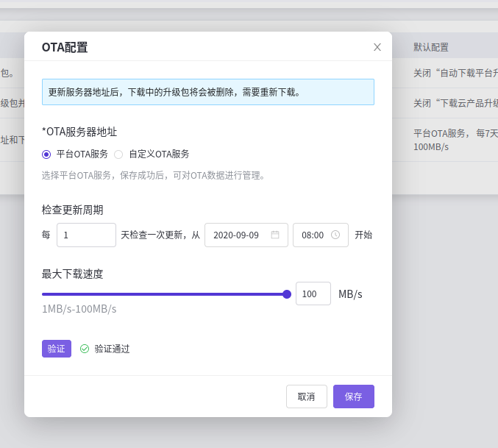Click the max download speed slider handle

point(287,294)
